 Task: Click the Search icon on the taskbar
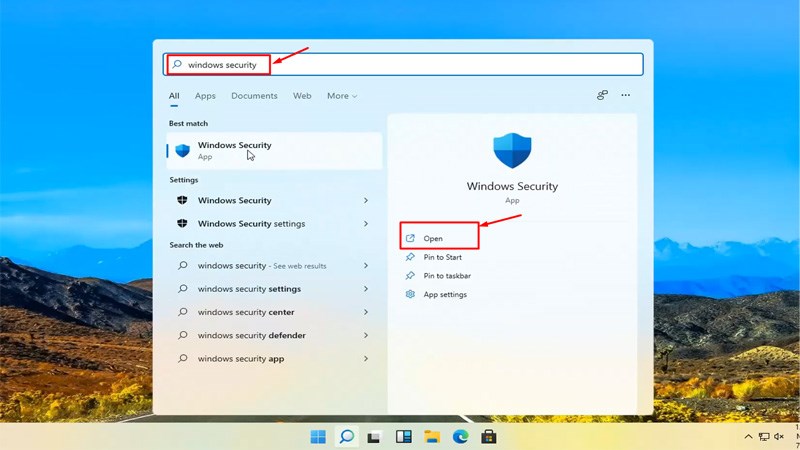tap(347, 437)
